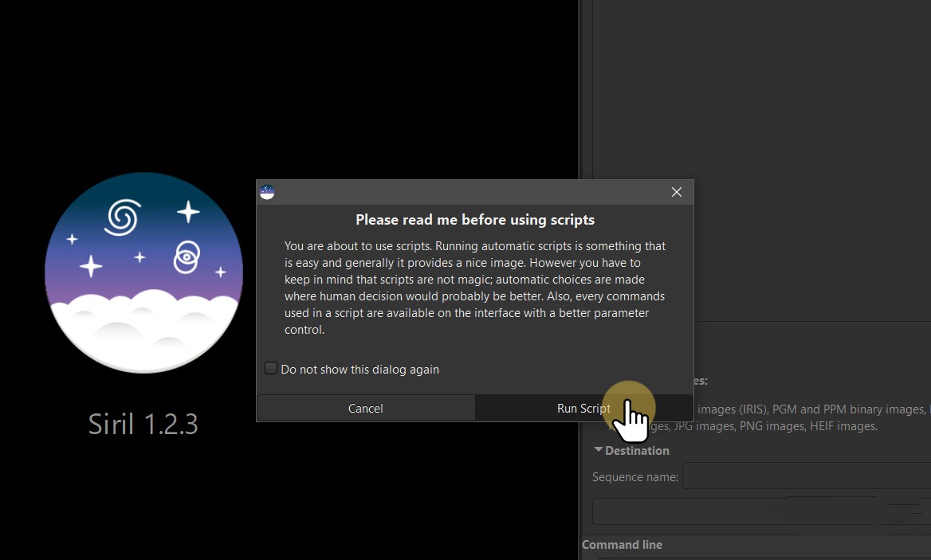Click the spiral galaxy symbol in the logo
931x560 pixels.
122,217
